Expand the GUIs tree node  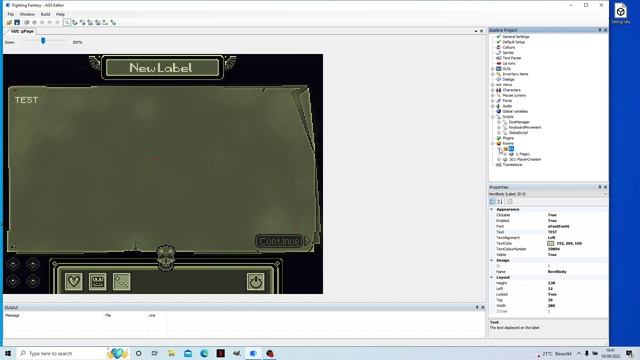pos(493,69)
